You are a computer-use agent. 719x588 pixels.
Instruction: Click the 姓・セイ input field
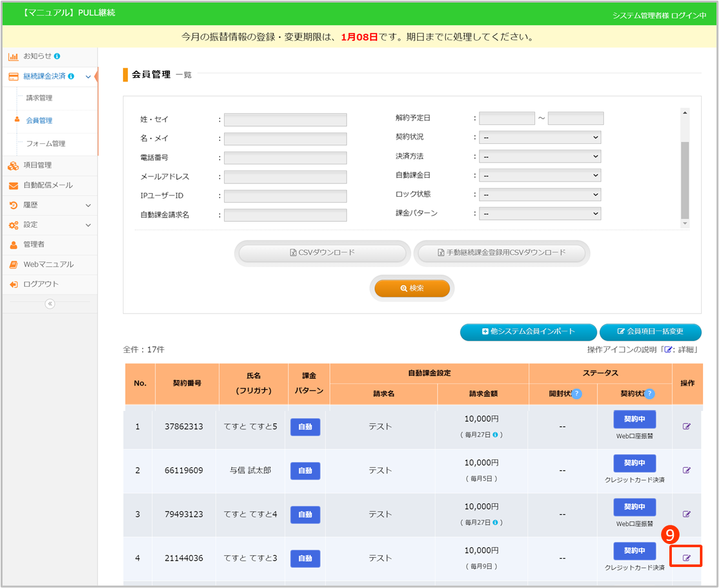285,120
